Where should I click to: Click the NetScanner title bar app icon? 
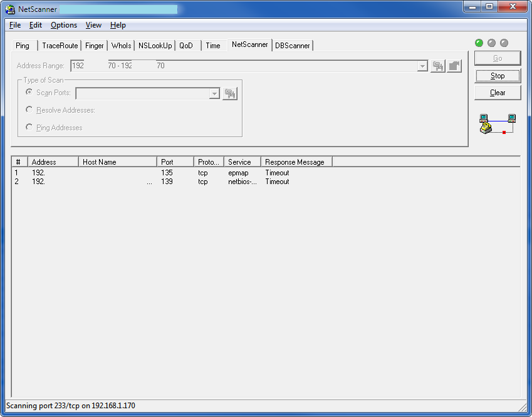tap(10, 9)
